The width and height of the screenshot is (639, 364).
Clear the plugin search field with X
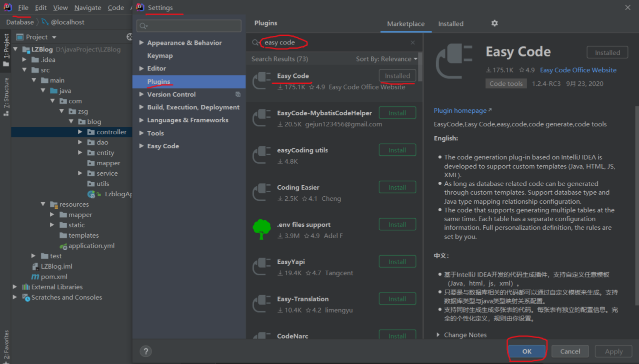click(x=413, y=43)
